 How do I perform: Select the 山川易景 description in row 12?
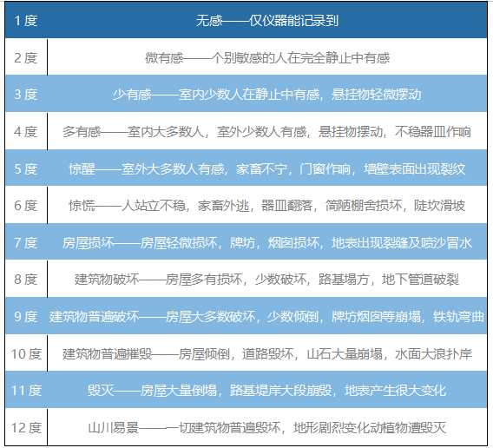(x=267, y=427)
